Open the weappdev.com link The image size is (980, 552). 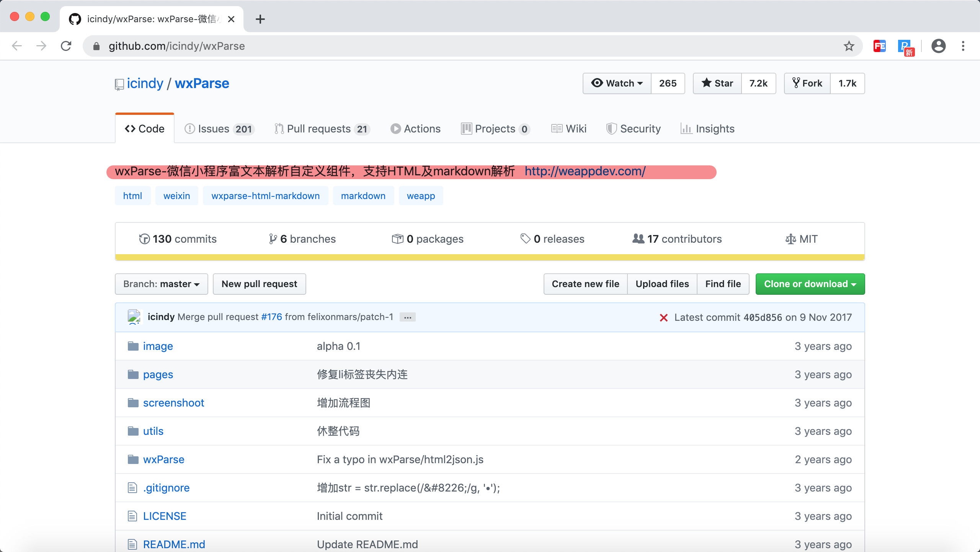click(x=585, y=171)
